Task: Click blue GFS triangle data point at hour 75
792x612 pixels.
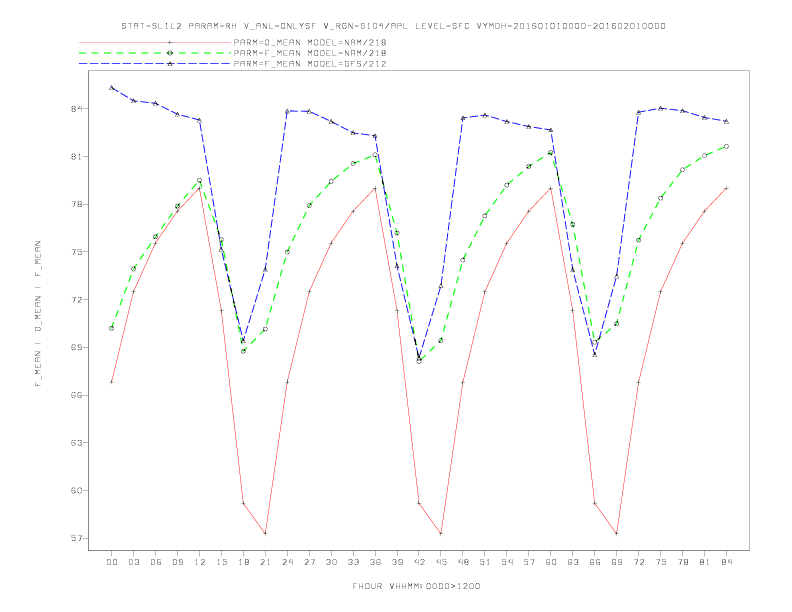Action: [660, 108]
